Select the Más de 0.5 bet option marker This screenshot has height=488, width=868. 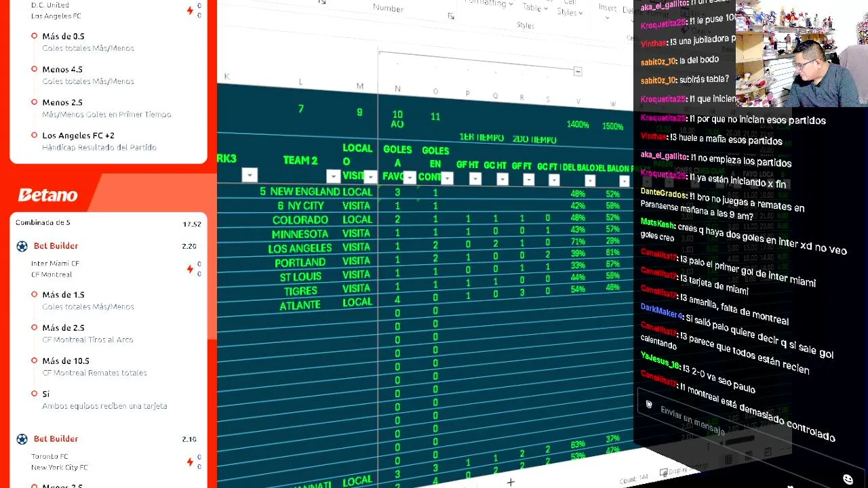[34, 36]
